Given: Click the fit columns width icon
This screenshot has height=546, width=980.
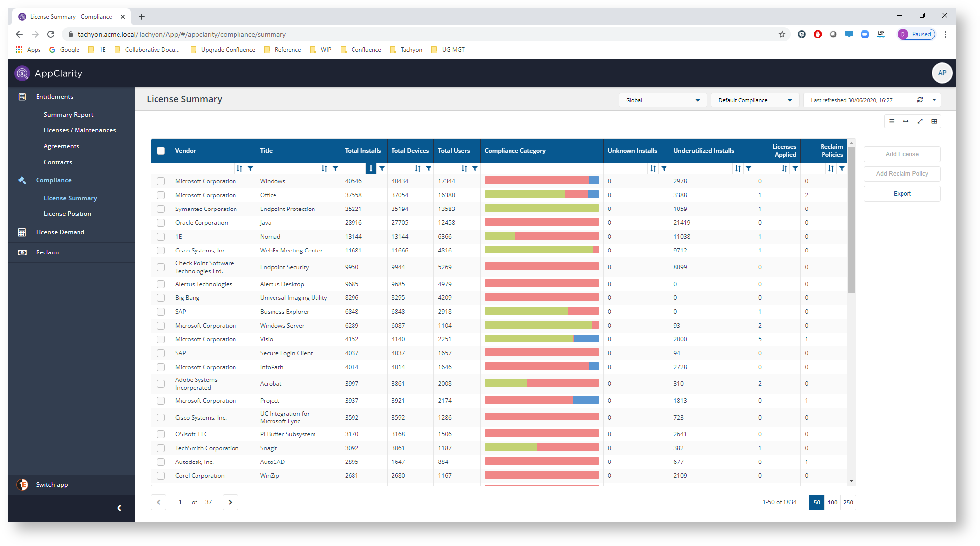Looking at the screenshot, I should 906,121.
